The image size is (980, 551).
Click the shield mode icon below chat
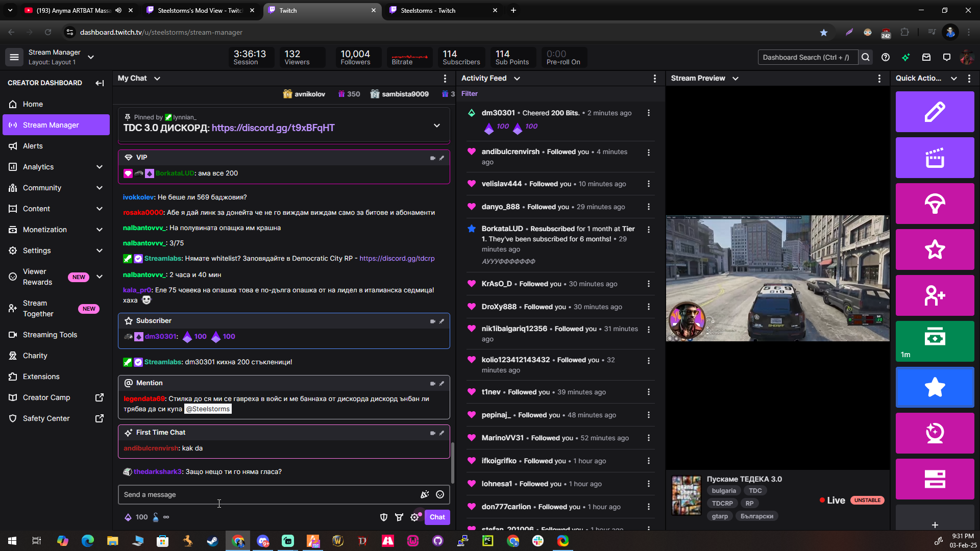384,517
